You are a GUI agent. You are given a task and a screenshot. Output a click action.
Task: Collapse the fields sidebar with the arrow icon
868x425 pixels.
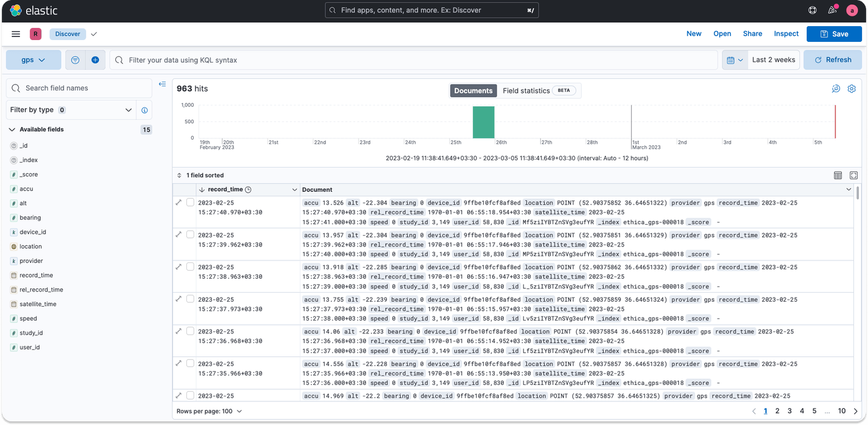pos(162,84)
